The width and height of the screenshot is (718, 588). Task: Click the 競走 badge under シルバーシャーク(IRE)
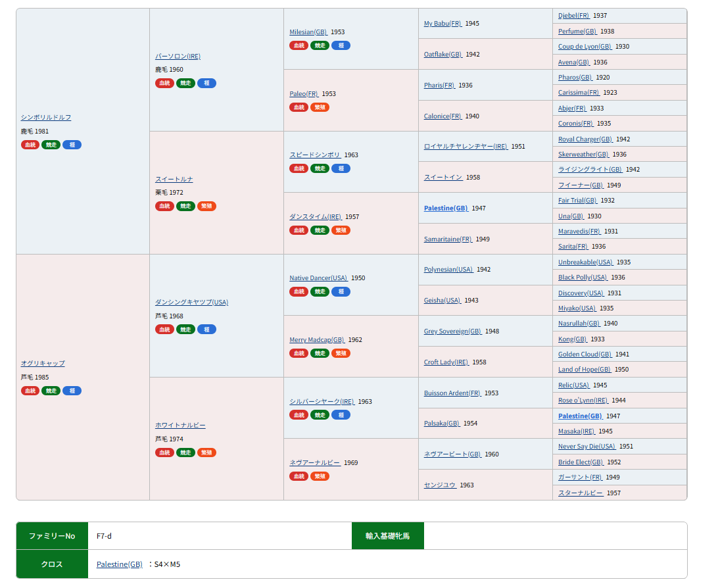[320, 415]
